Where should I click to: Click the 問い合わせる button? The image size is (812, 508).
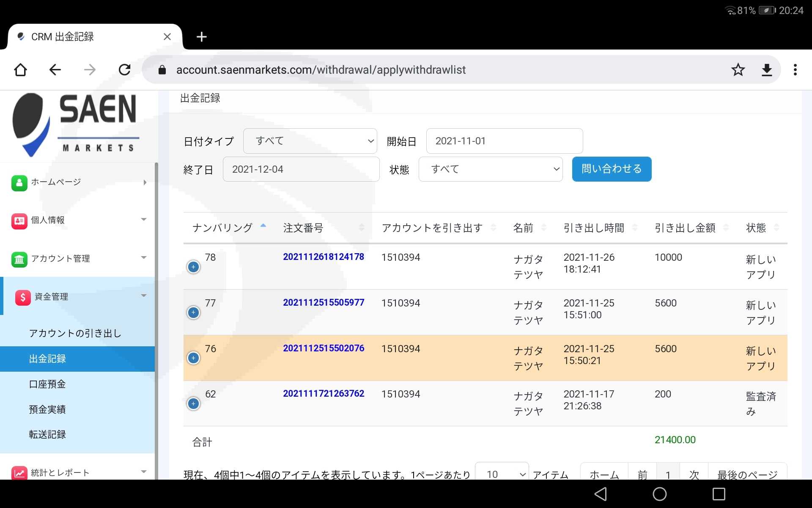point(611,169)
